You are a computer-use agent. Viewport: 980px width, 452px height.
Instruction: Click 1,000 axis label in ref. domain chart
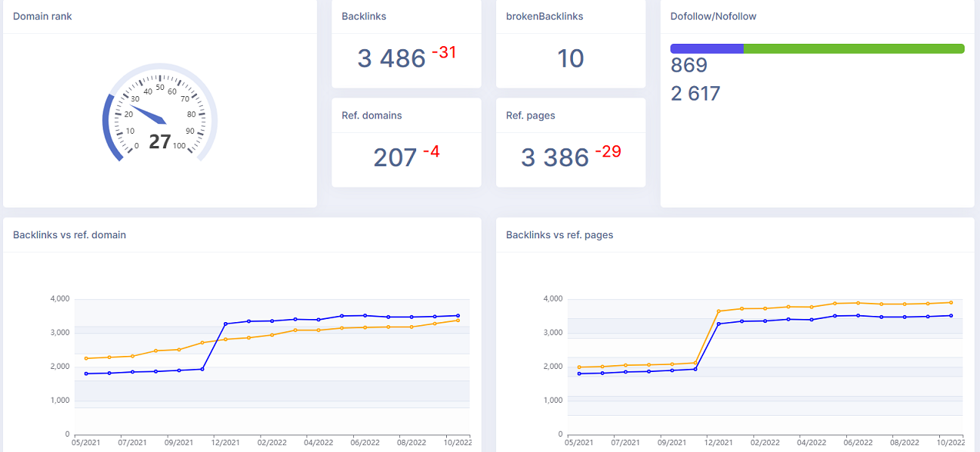click(x=58, y=400)
